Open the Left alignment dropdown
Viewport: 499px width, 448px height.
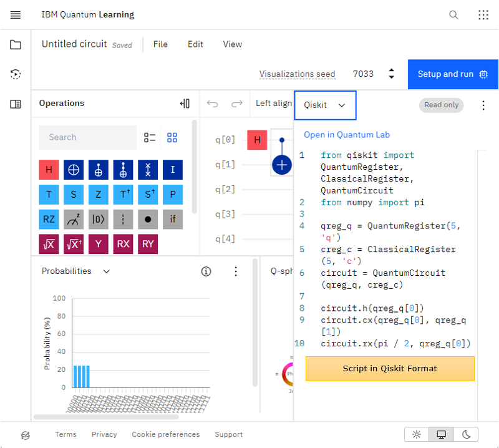274,104
